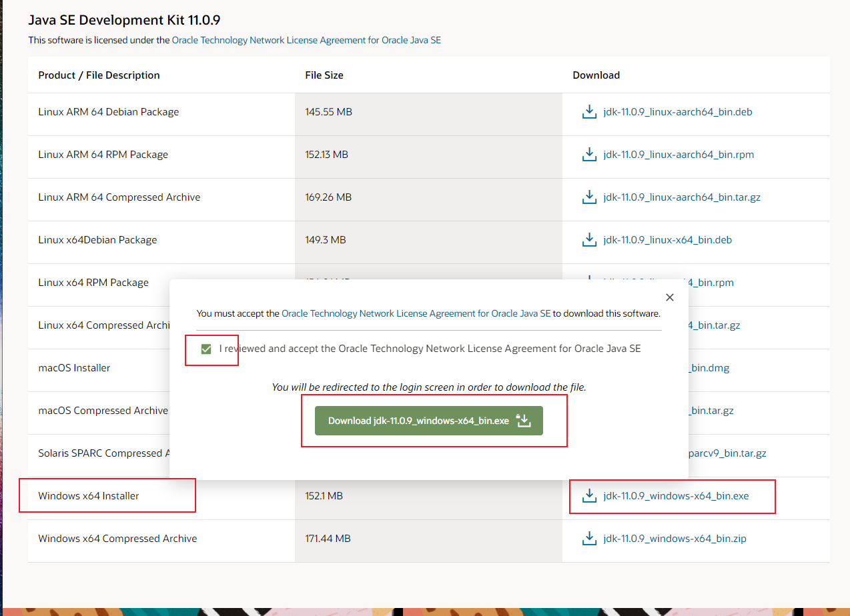This screenshot has width=850, height=616.
Task: Download jdk-11.0.9_linux-aarch64_bin.rpm file link
Action: click(x=679, y=155)
